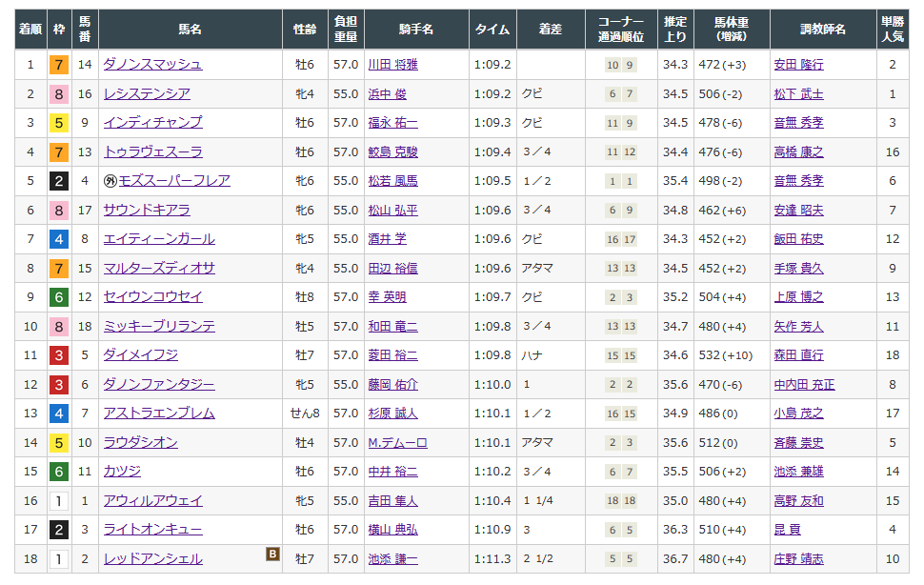Screen dimensions: 924x585
Task: Open horse link トウラヴェスーラ
Action: pyautogui.click(x=152, y=152)
